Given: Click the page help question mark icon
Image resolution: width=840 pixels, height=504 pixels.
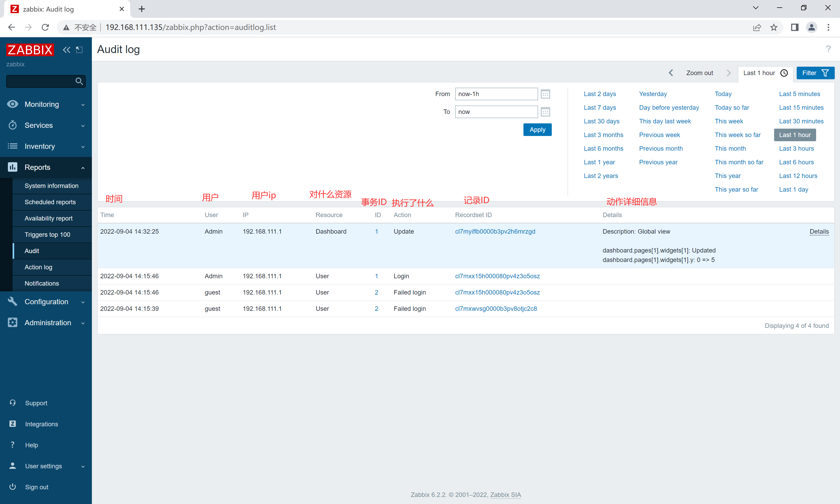Looking at the screenshot, I should (828, 49).
